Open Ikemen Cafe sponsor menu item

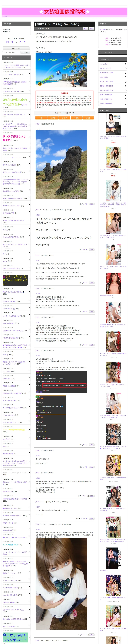[113, 64]
